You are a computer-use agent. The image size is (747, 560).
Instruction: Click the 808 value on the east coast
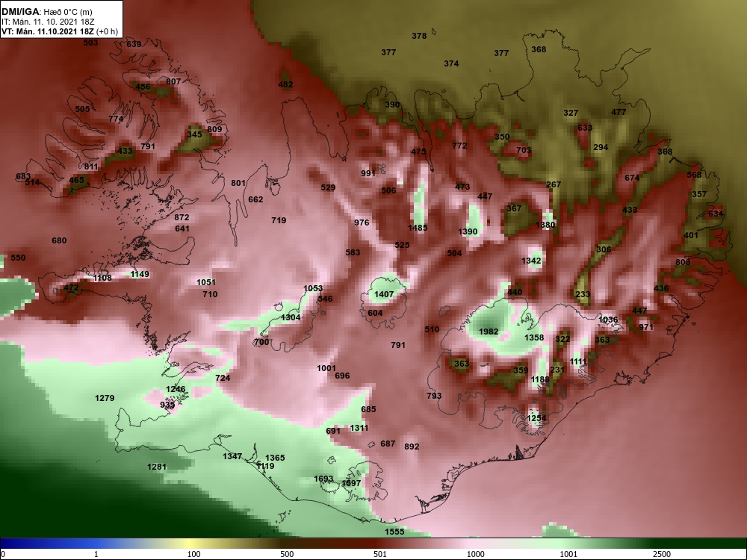point(683,262)
